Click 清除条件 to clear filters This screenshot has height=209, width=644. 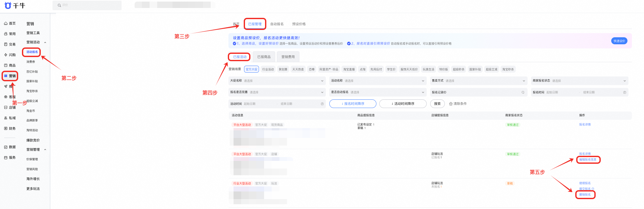458,104
